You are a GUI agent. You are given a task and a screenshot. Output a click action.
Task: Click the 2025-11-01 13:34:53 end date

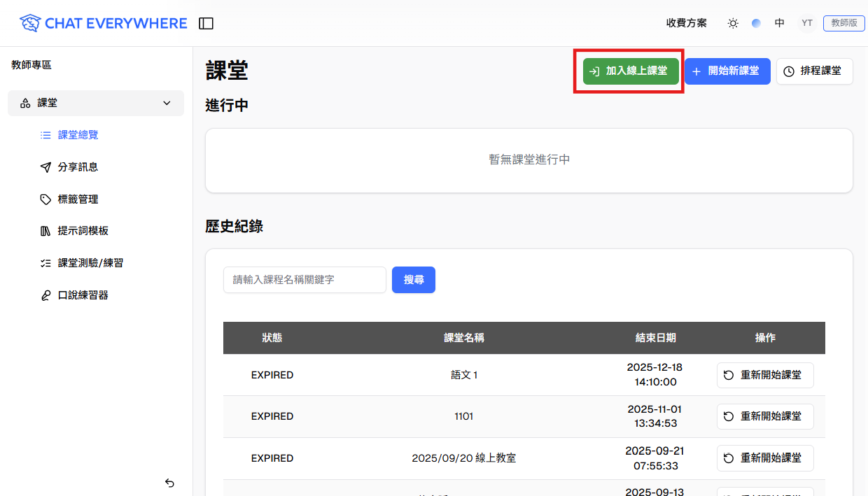click(x=654, y=416)
